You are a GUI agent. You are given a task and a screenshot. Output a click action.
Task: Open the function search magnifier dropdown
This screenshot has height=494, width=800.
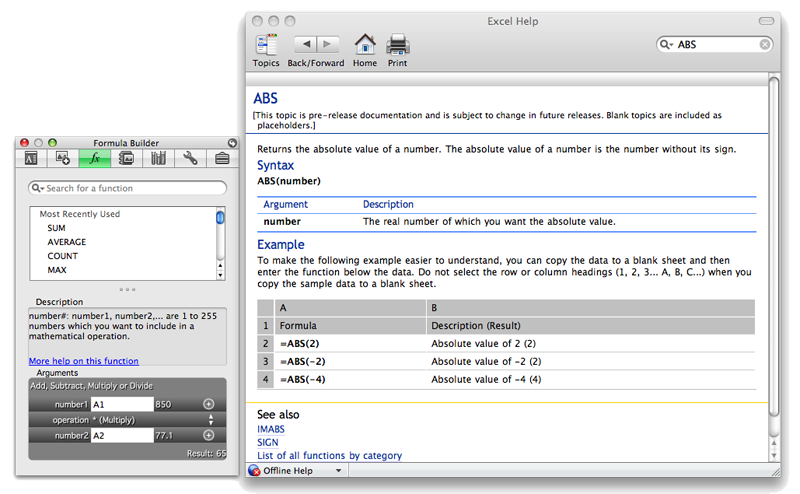click(38, 188)
